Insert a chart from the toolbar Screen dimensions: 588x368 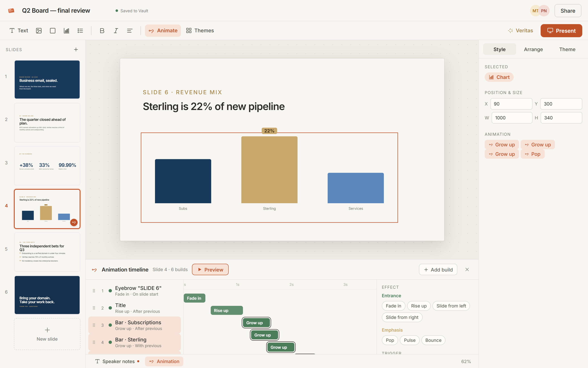click(x=66, y=30)
